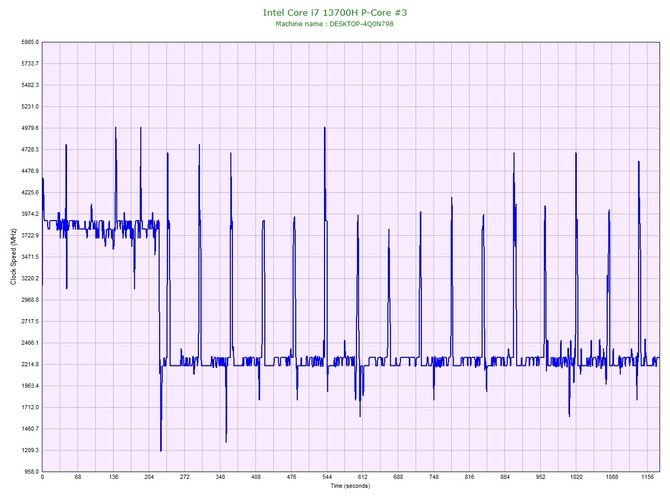This screenshot has height=503, width=670.
Task: Click the y-axis value 1712.0
Action: pyautogui.click(x=30, y=407)
